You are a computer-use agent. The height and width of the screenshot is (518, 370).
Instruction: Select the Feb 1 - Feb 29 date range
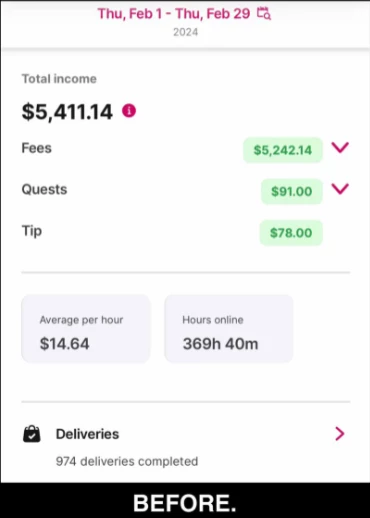pyautogui.click(x=174, y=14)
